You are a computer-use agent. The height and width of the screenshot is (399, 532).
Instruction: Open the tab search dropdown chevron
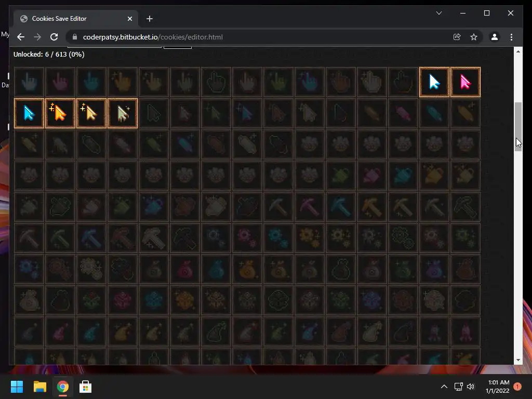pyautogui.click(x=438, y=13)
